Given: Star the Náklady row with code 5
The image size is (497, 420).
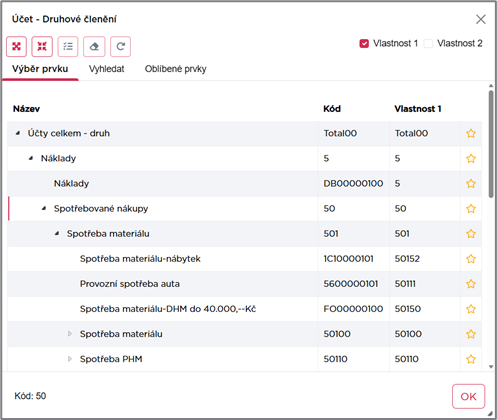Looking at the screenshot, I should [x=471, y=159].
